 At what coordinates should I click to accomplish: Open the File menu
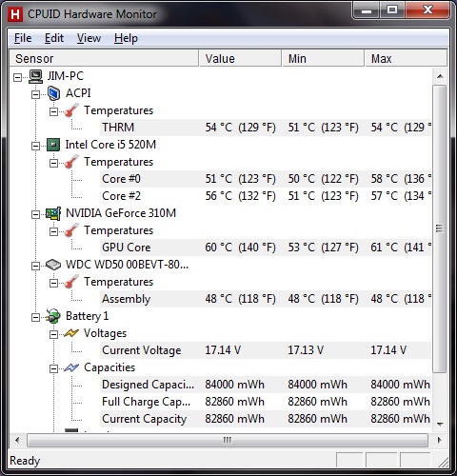click(23, 38)
